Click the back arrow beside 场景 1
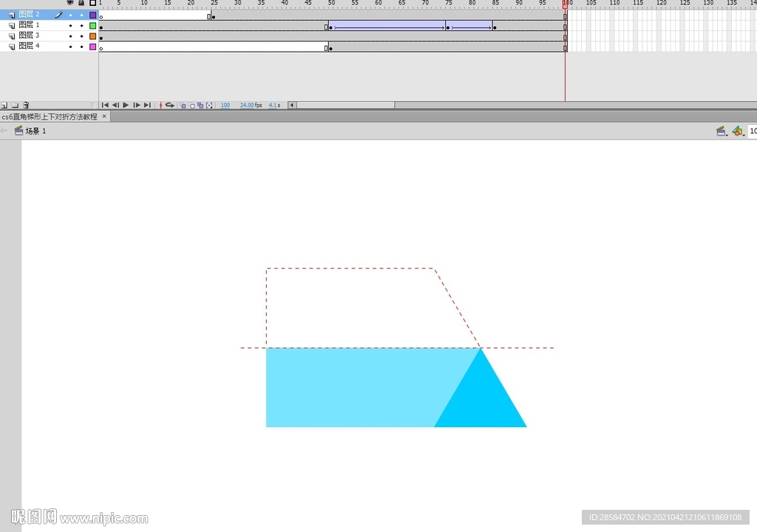 [4, 131]
